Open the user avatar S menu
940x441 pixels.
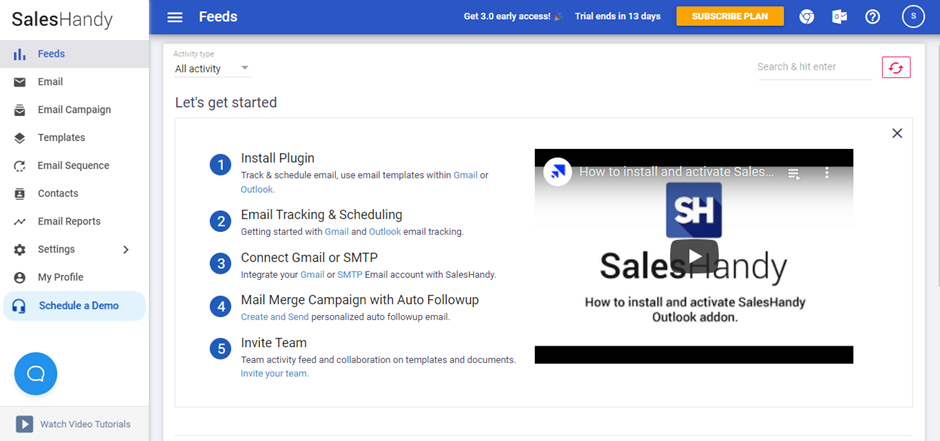(x=913, y=17)
